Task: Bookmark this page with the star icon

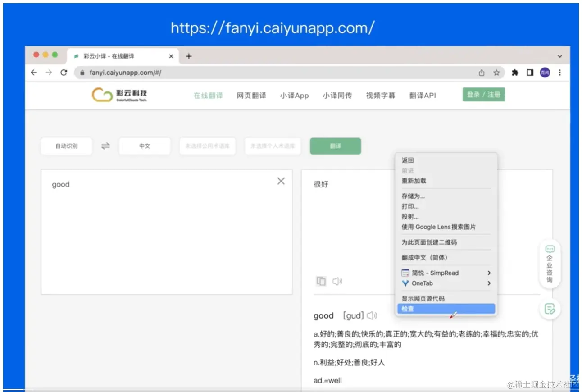Action: (496, 73)
